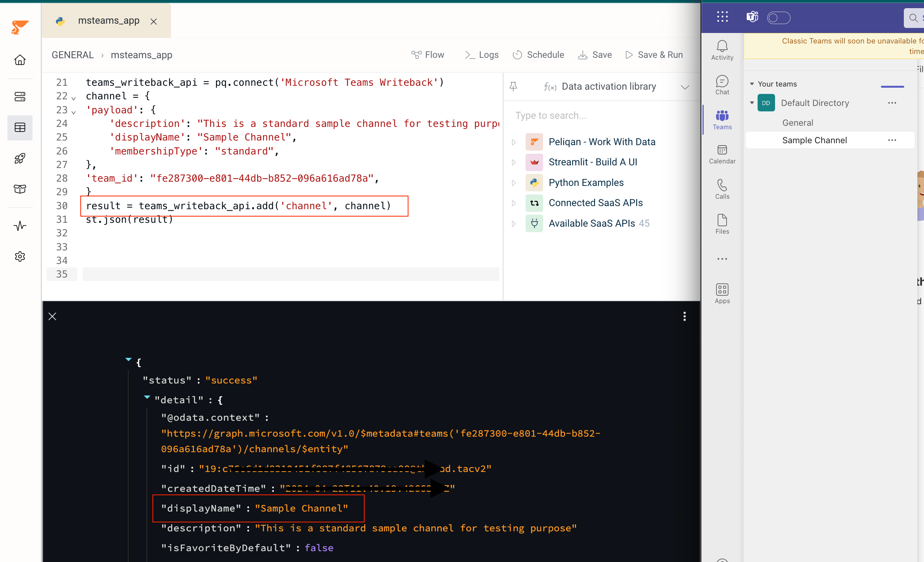Close the msteams_app tab
Image resolution: width=924 pixels, height=562 pixels.
coord(154,21)
